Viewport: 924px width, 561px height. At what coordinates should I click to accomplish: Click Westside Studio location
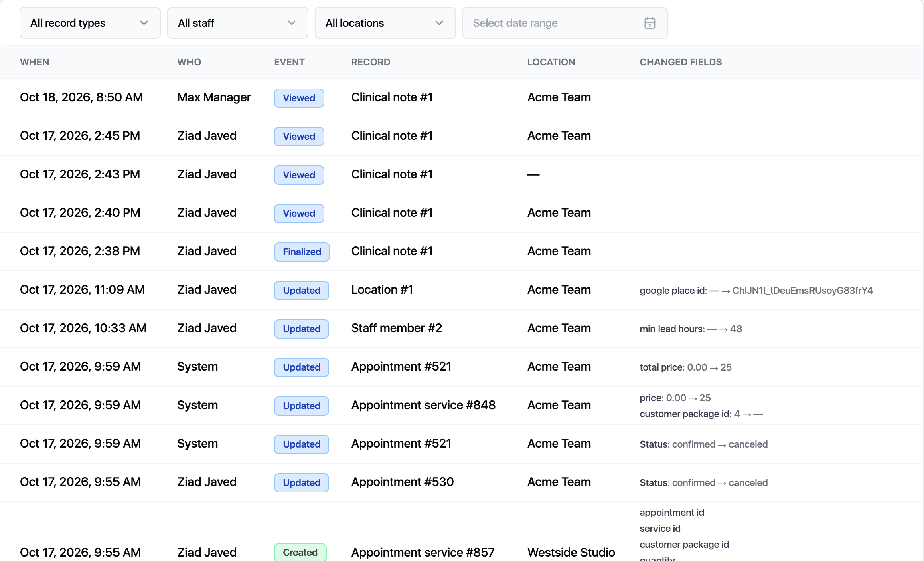[x=571, y=553]
